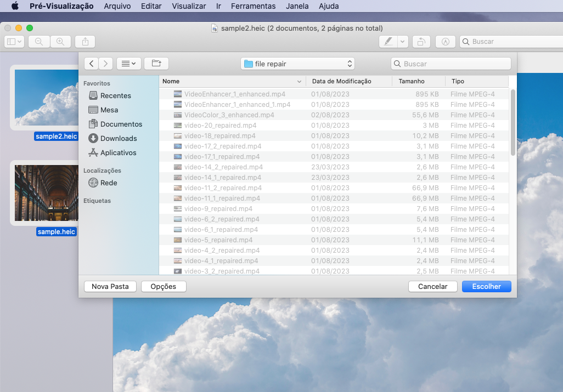The height and width of the screenshot is (392, 563).
Task: Open the Visualizar menu
Action: pyautogui.click(x=189, y=7)
